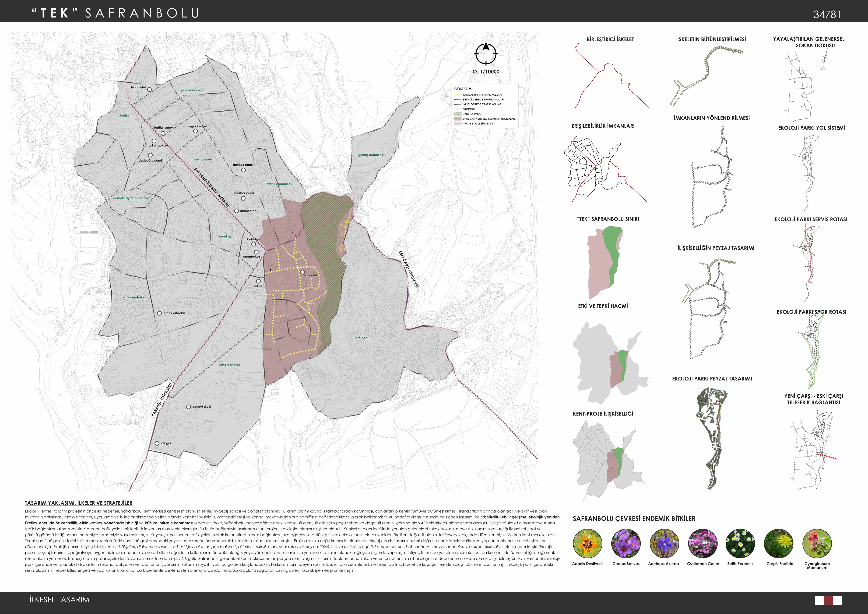Click the zati ağar ilkokulu circle marker
The height and width of the screenshot is (614, 868).
click(195, 131)
